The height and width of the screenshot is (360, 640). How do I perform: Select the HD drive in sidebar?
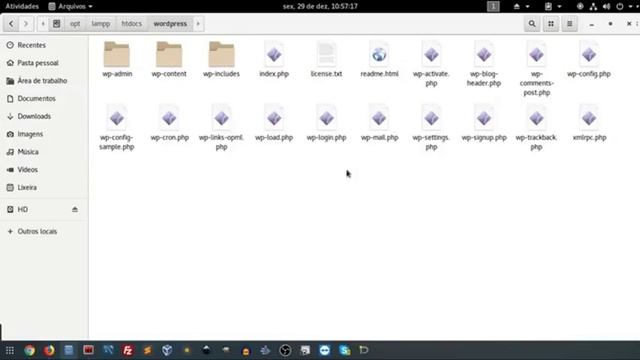point(44,209)
